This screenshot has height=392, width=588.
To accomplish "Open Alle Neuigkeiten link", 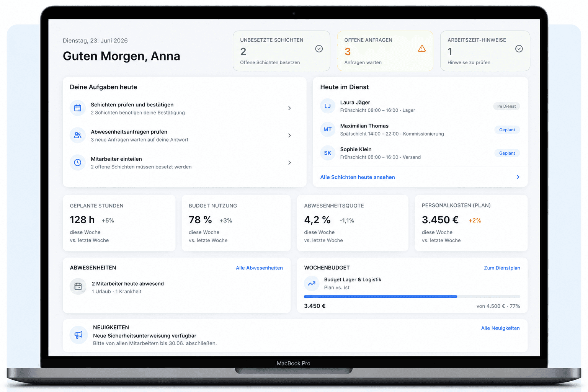I will coord(500,328).
